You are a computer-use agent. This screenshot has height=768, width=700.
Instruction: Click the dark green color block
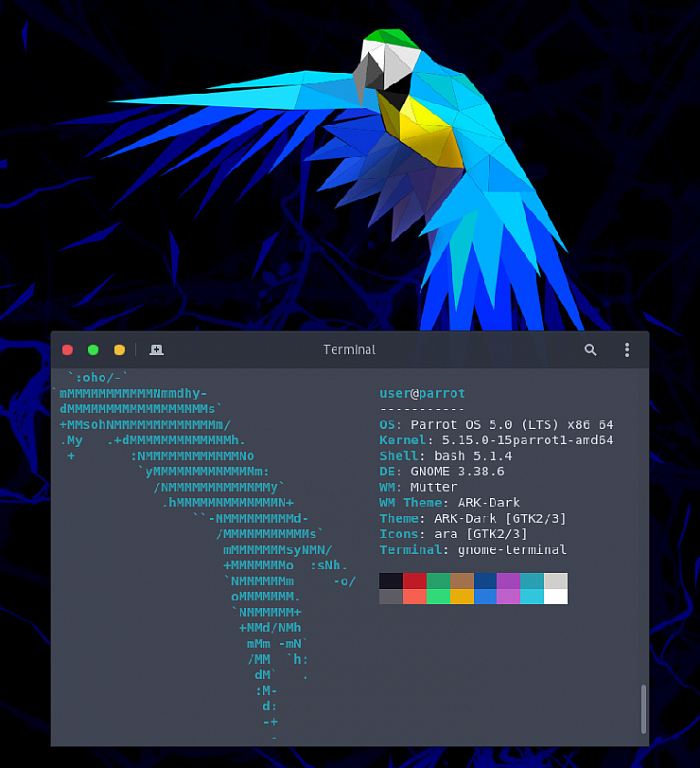point(438,581)
